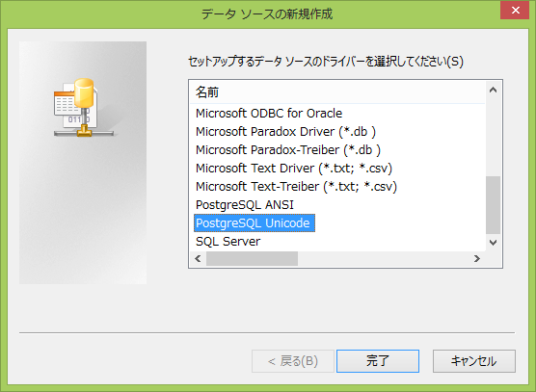Click the data source database icon

pyautogui.click(x=84, y=108)
